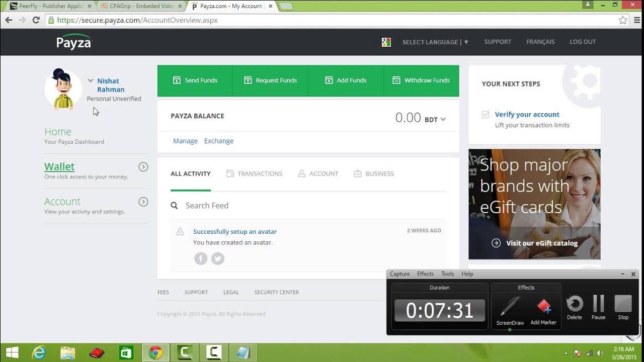Viewport: 644px width, 362px height.
Task: Switch to the PeerFly browser tab
Action: coord(50,6)
